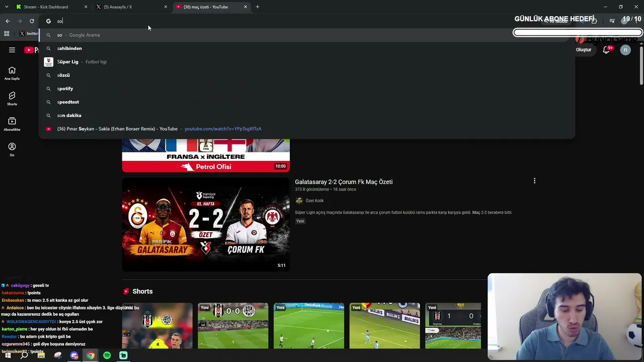Open the twitter bookmark in bookmarks bar
This screenshot has width=644, height=362.
click(29, 34)
